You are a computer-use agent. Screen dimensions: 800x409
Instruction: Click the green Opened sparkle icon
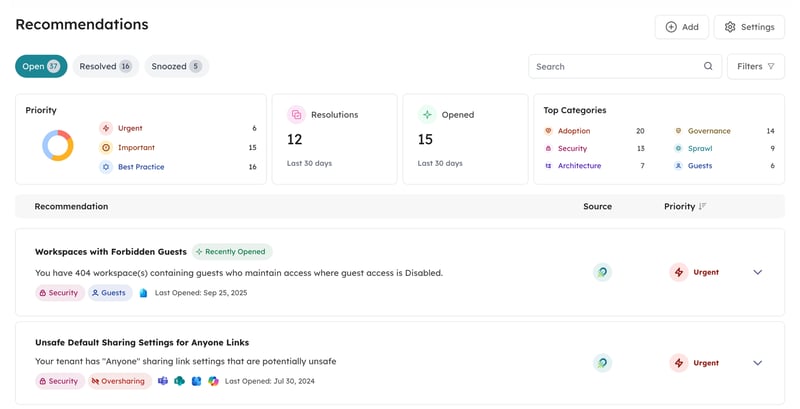pos(427,115)
